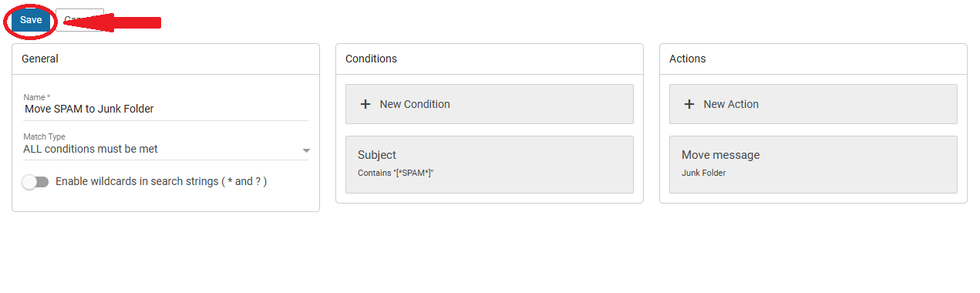Toggle the wildcards in search strings switch
Screen dimensions: 980x293
pyautogui.click(x=35, y=182)
